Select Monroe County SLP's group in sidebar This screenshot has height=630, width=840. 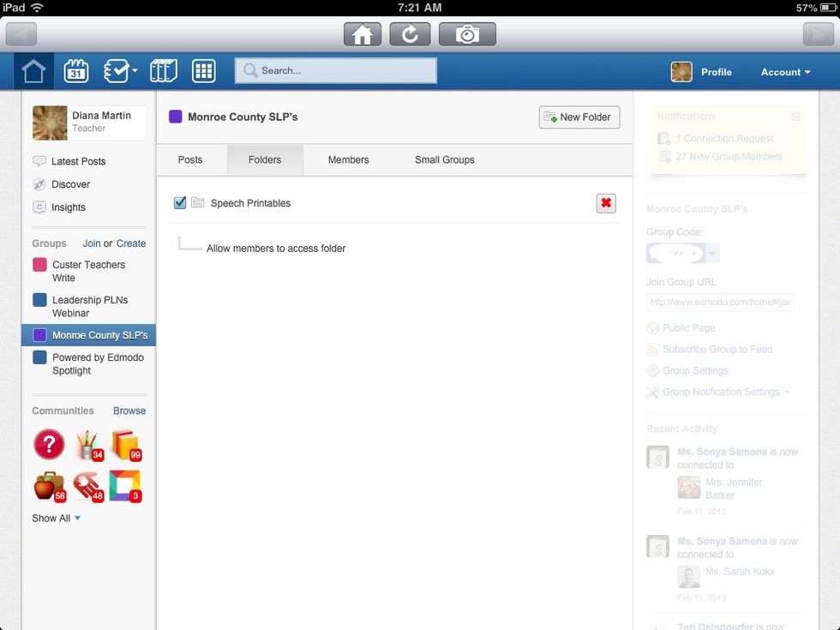(89, 335)
